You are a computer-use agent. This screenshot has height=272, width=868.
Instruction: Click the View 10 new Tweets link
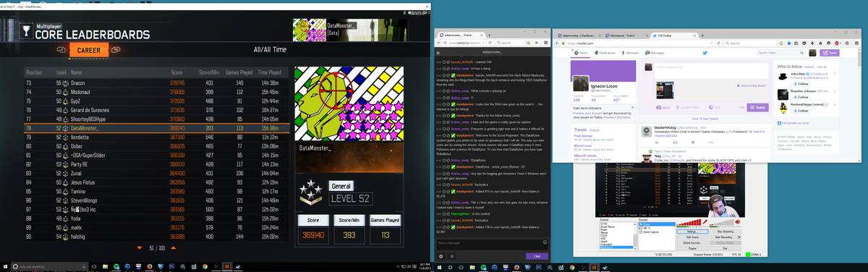point(705,119)
